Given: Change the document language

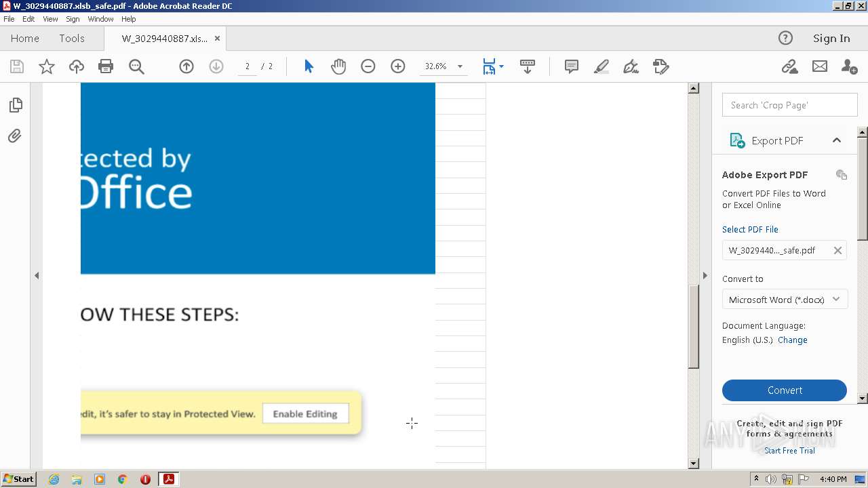Looking at the screenshot, I should 793,340.
